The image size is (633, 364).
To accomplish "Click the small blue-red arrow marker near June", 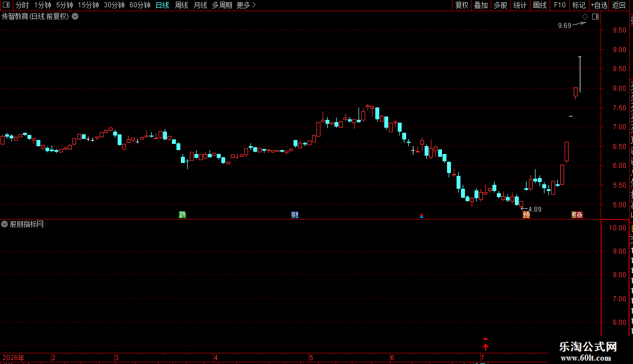I will click(x=421, y=216).
